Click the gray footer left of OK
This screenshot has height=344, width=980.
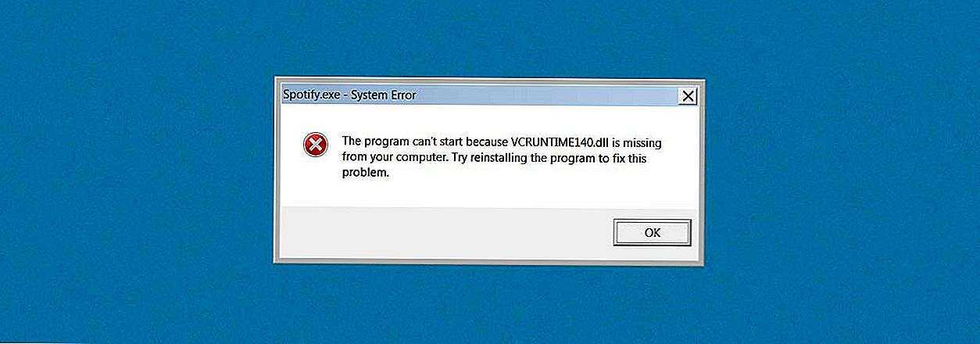445,233
